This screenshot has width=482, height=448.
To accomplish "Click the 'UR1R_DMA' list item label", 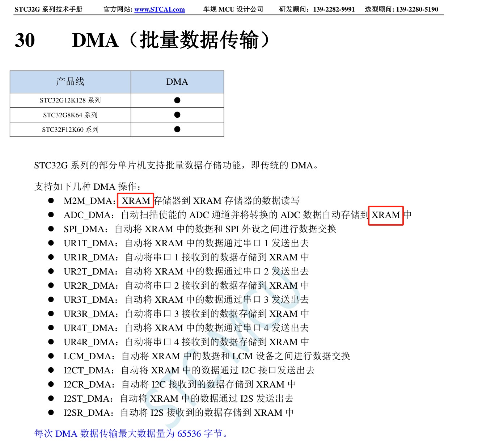I will [x=89, y=257].
